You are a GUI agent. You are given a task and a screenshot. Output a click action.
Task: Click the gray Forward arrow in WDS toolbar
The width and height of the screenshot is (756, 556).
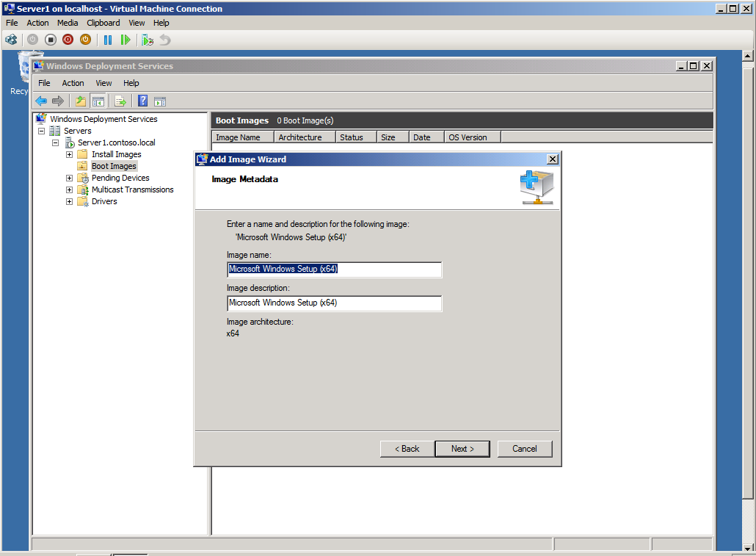[58, 101]
